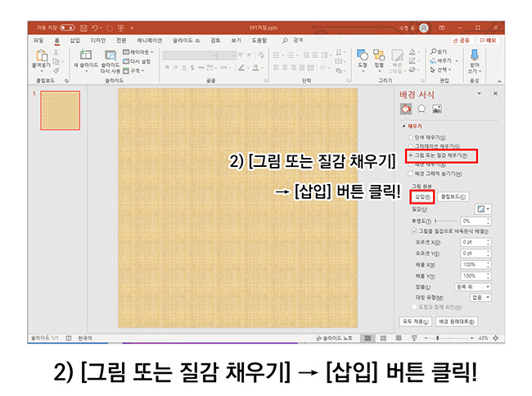Open the Layout (레이아웃) dropdown
The height and width of the screenshot is (396, 532).
[138, 52]
